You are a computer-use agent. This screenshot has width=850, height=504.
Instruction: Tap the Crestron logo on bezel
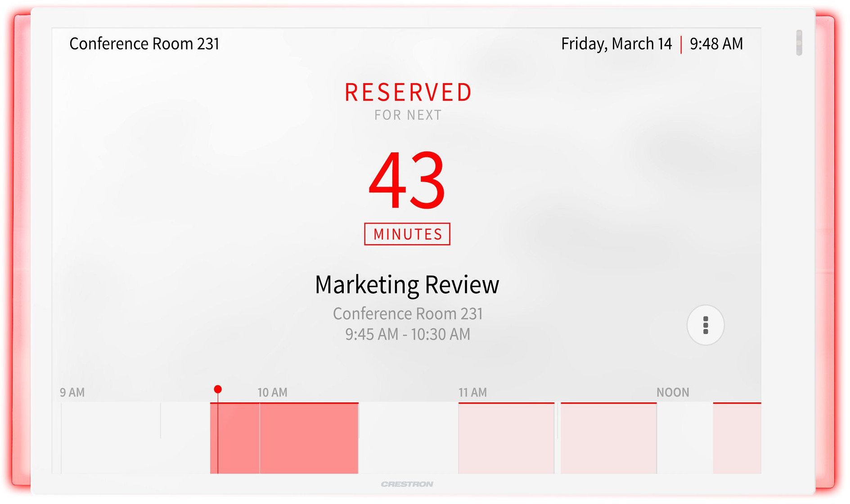click(407, 484)
